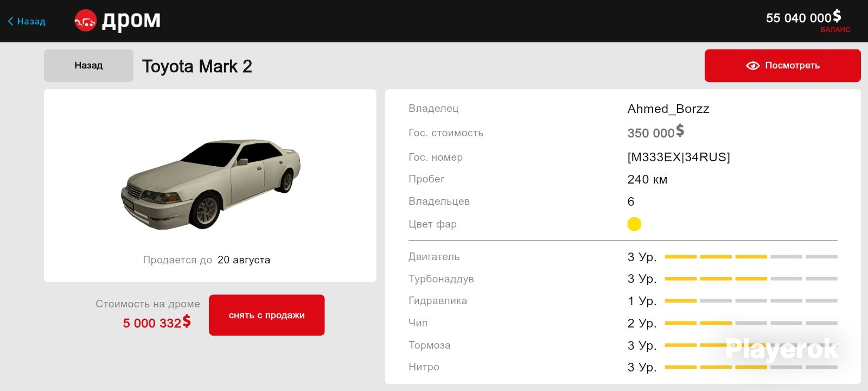Click the Гидравлика 1 Ур. level text
This screenshot has width=868, height=391.
coord(642,301)
